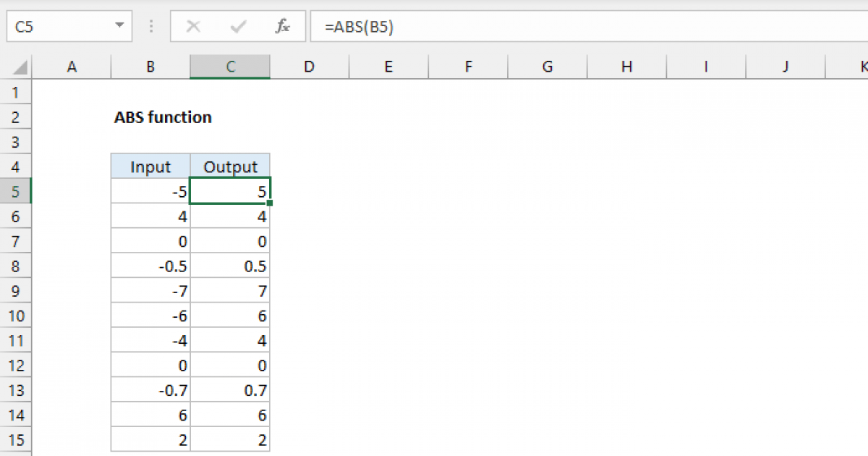Select column H header

626,66
